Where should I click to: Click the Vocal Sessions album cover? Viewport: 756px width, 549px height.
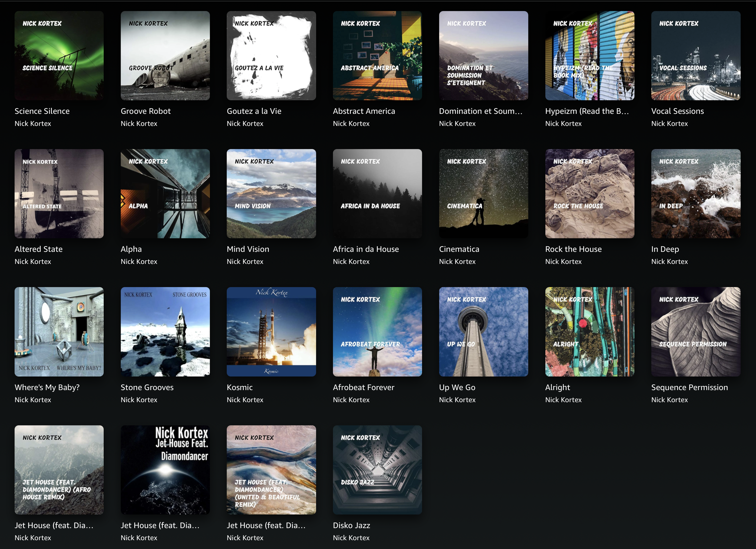coord(696,56)
